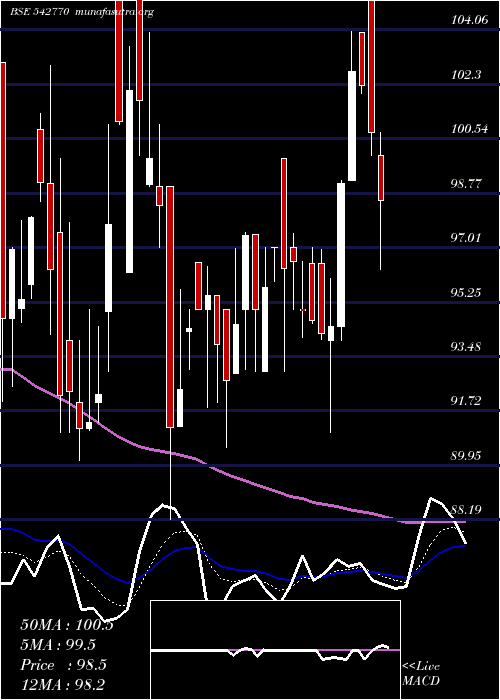Click the 50MA : 100.5 reading
500x700 pixels.
click(67, 624)
